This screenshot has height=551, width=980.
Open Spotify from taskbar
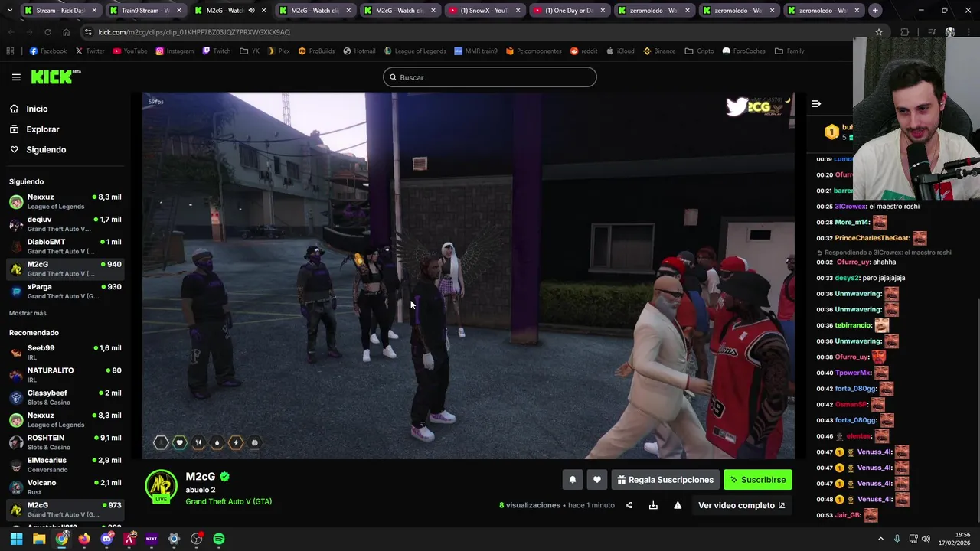click(219, 539)
